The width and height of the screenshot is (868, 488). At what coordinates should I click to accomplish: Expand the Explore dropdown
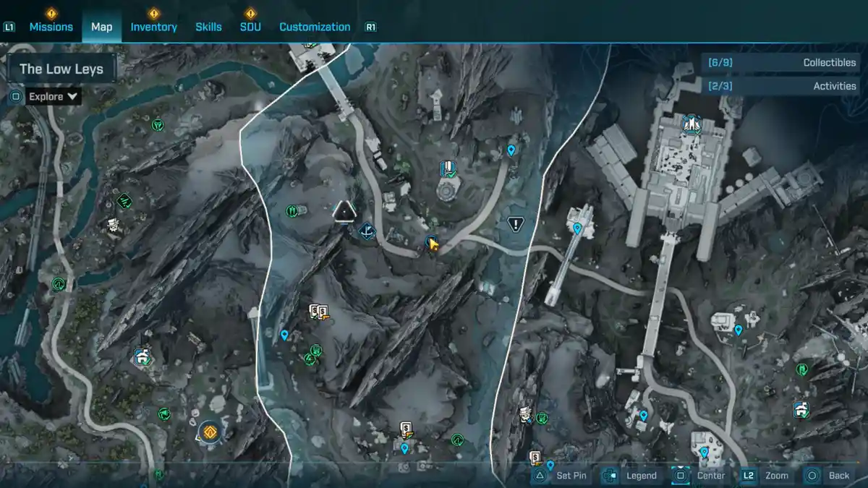pyautogui.click(x=54, y=96)
